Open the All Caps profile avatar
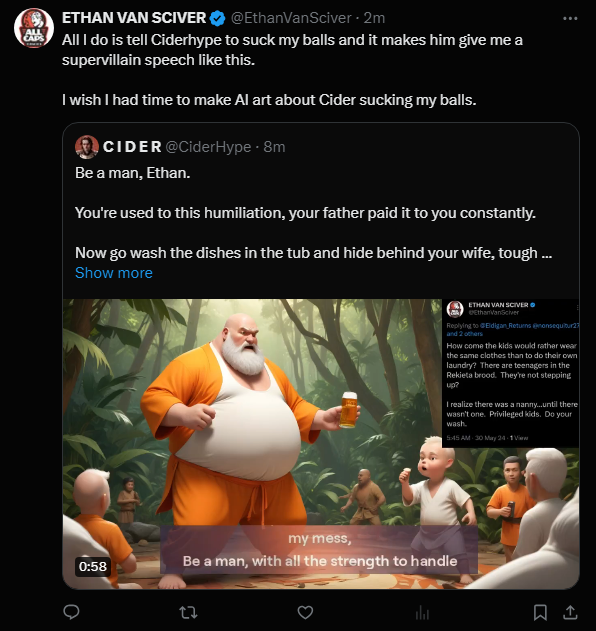Image resolution: width=596 pixels, height=631 pixels. (34, 28)
